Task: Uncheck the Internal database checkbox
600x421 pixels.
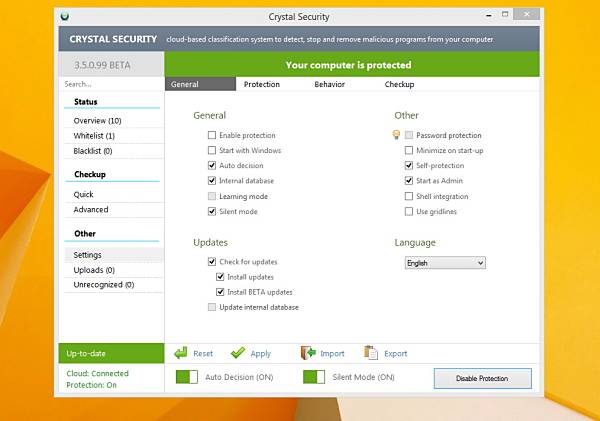Action: tap(212, 181)
